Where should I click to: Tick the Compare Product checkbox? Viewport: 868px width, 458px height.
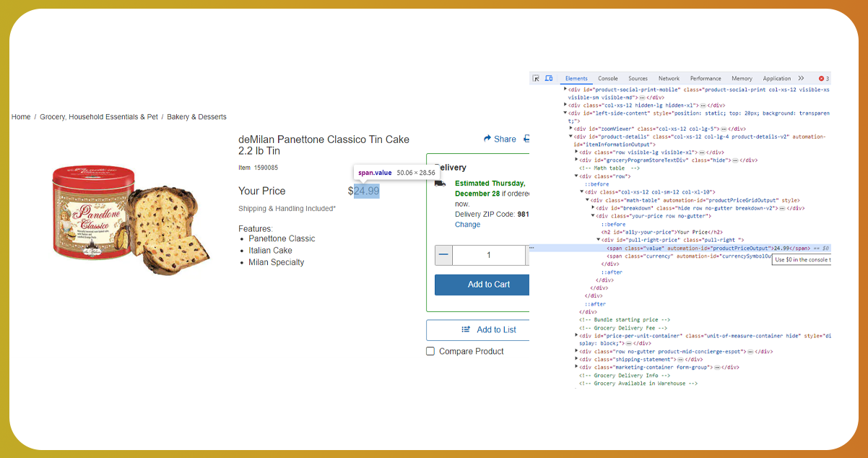(x=430, y=351)
